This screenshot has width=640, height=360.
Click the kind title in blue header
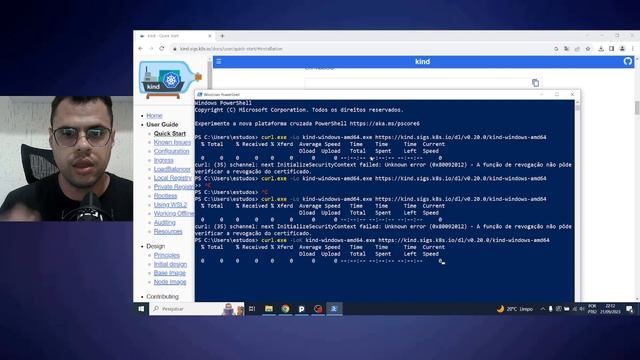click(422, 62)
